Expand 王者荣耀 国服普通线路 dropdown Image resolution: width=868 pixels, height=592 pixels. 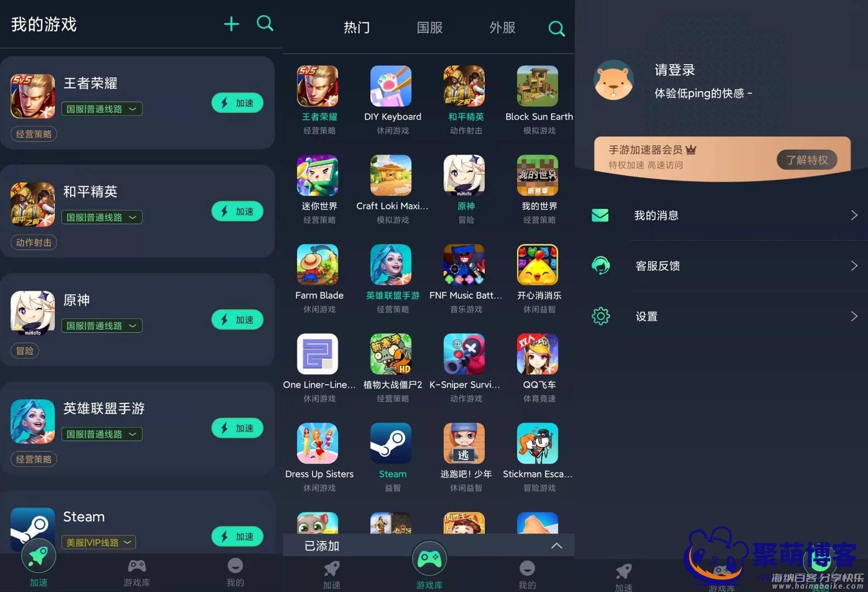[102, 109]
